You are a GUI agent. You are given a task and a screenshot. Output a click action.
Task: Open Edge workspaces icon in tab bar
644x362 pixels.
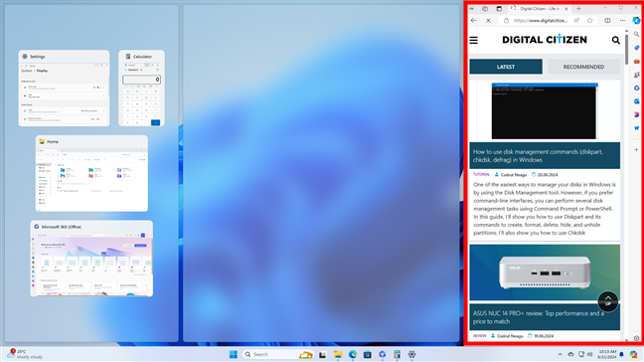pos(485,9)
